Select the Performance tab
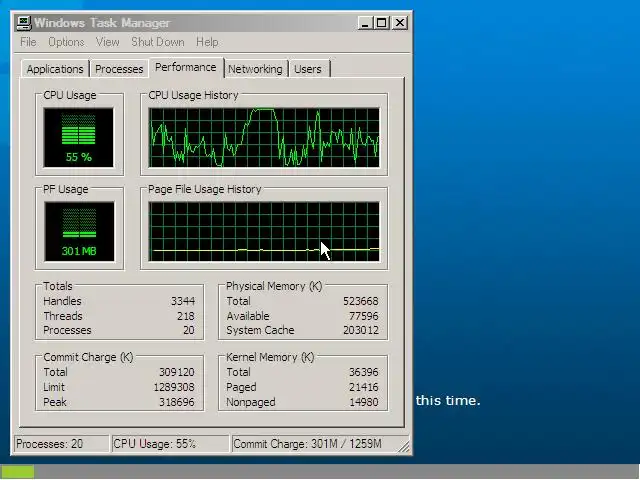 (x=186, y=67)
